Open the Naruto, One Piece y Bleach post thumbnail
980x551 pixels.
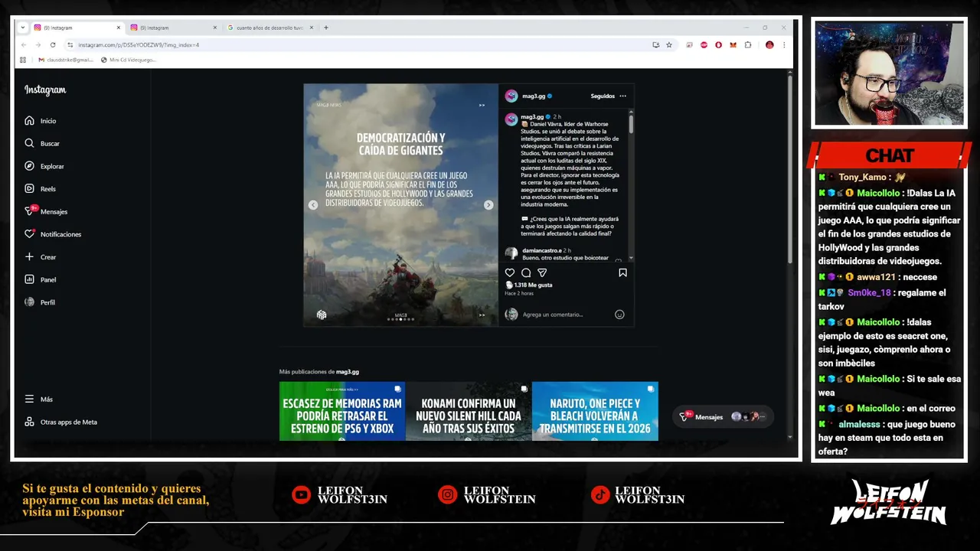coord(595,411)
